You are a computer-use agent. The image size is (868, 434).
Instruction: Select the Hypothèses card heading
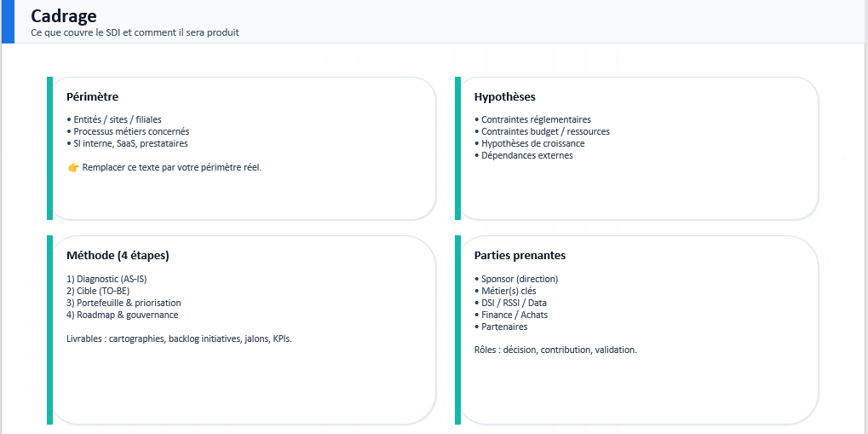(x=504, y=97)
